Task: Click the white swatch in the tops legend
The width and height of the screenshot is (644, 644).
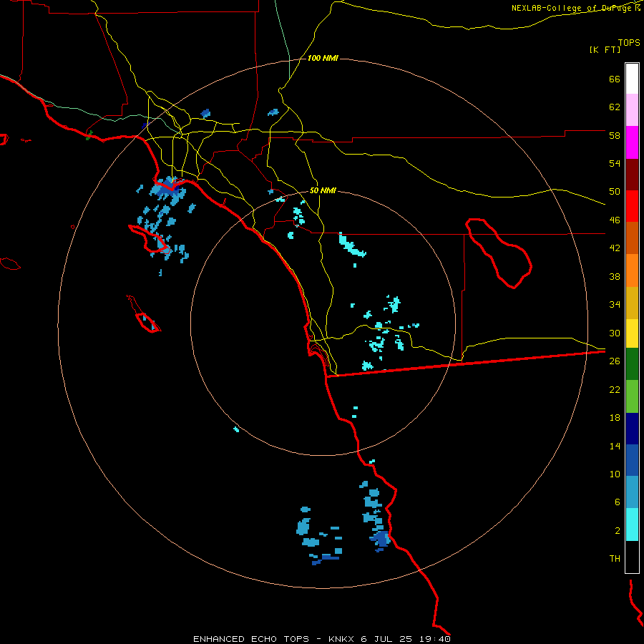Action: [632, 79]
